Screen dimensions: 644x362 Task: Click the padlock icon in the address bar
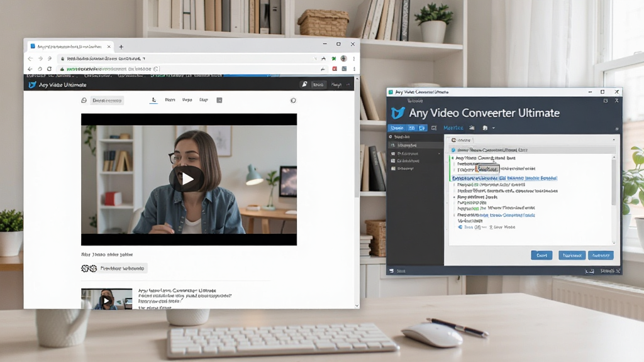pyautogui.click(x=62, y=58)
